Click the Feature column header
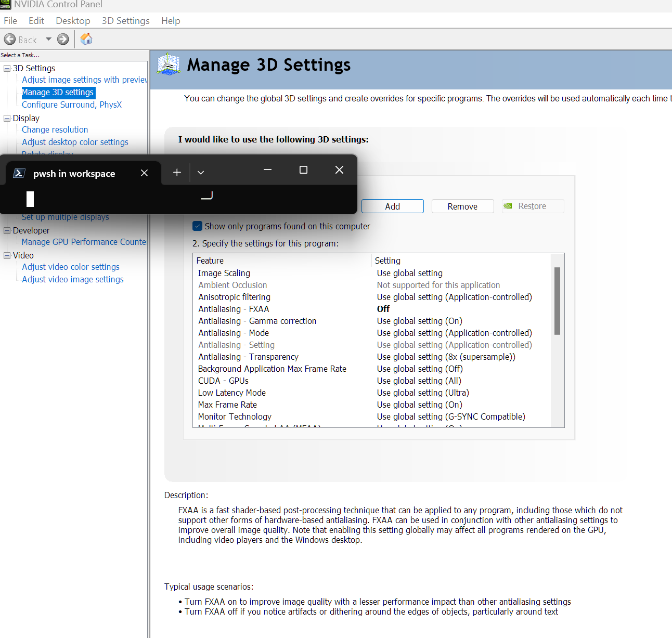Viewport: 672px width, 638px height. coord(282,261)
